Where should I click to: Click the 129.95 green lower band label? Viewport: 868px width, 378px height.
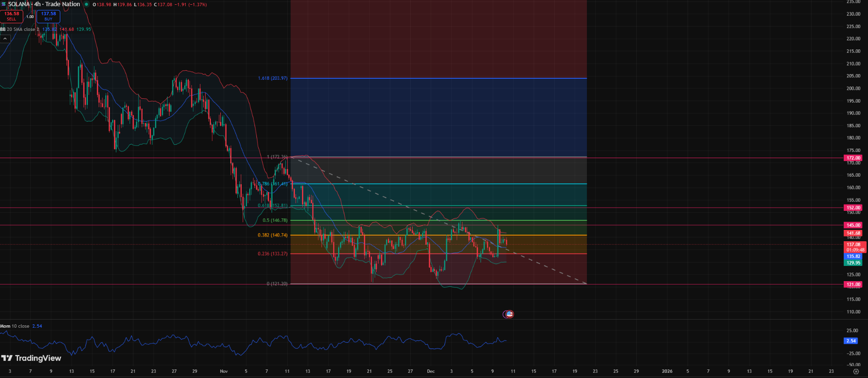pyautogui.click(x=853, y=263)
